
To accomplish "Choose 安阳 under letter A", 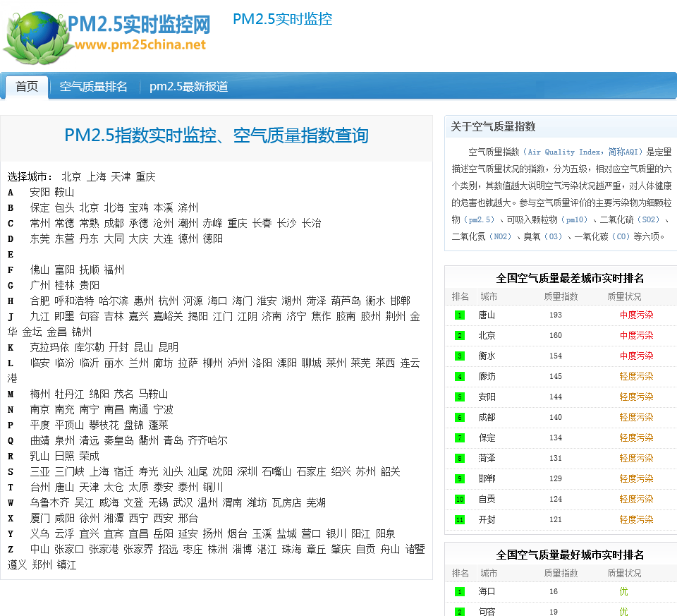I will click(39, 192).
